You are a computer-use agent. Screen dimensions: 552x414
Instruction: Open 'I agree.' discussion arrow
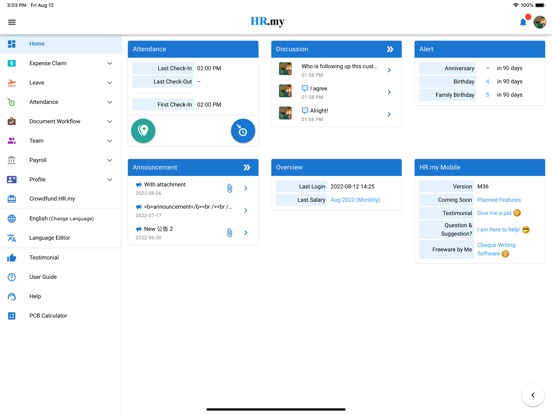(x=389, y=92)
